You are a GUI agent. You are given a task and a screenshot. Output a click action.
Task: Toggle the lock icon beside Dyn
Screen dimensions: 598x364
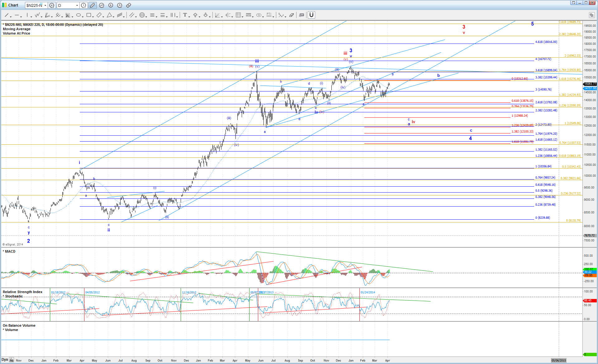[12, 360]
